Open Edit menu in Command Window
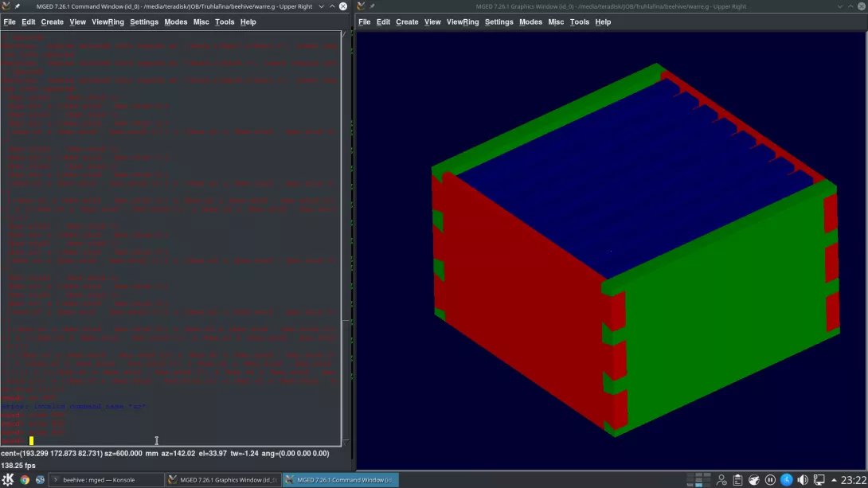 pyautogui.click(x=28, y=22)
